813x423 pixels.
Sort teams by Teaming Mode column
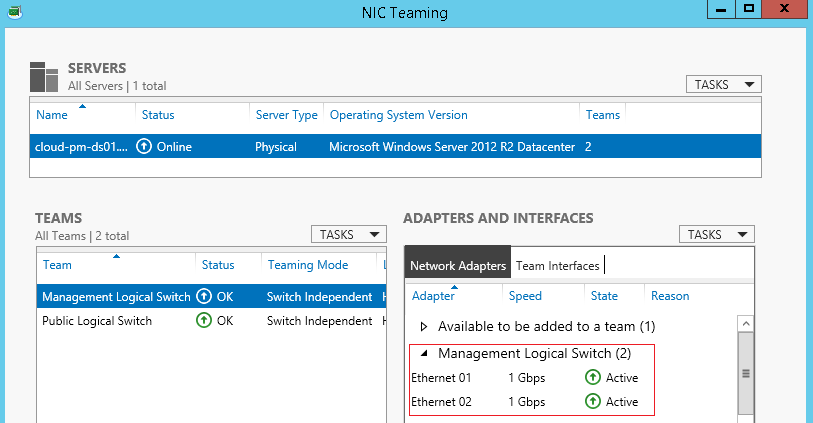[308, 265]
